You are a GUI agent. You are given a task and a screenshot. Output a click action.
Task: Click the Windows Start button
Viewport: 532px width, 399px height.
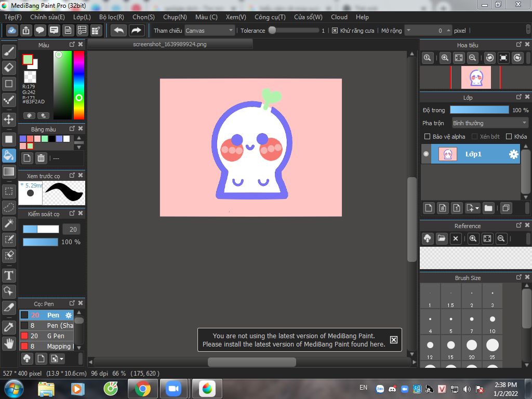tap(14, 389)
